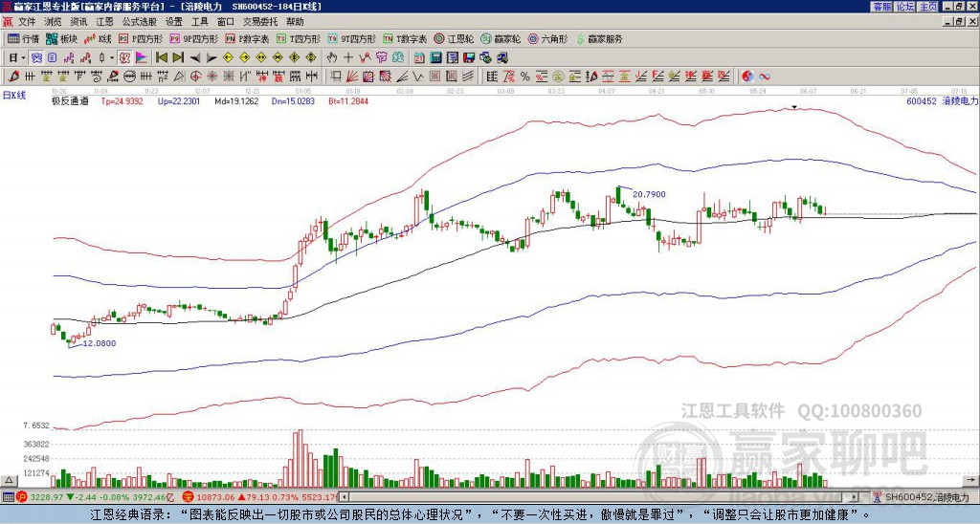Image resolution: width=980 pixels, height=524 pixels.
Task: Click the 3228.97 index value in status bar
Action: coord(47,497)
